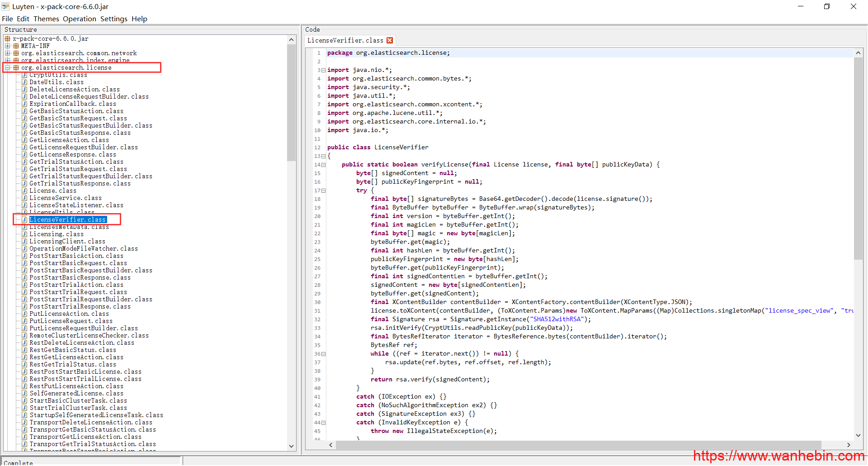Click the code pane scroll down arrow
The width and height of the screenshot is (868, 466).
pyautogui.click(x=858, y=436)
